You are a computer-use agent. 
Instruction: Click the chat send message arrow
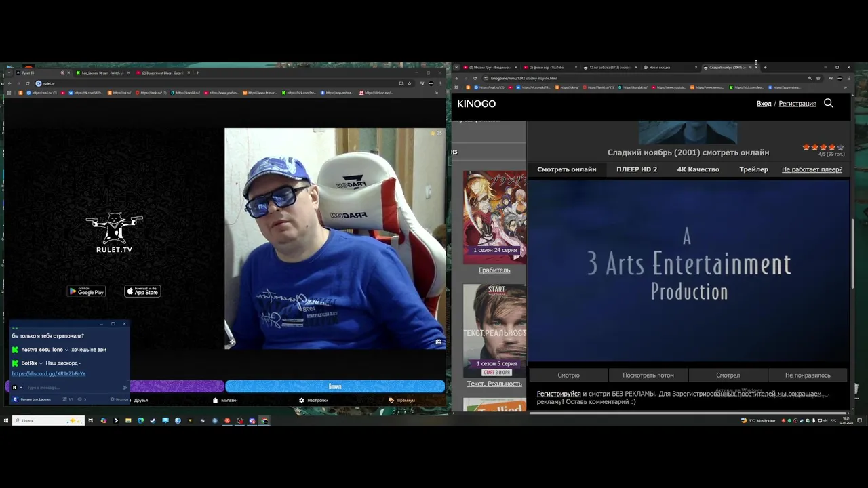pos(125,388)
